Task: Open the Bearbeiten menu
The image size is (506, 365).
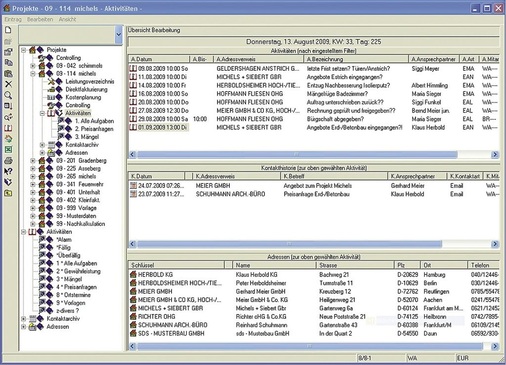Action: (40, 19)
